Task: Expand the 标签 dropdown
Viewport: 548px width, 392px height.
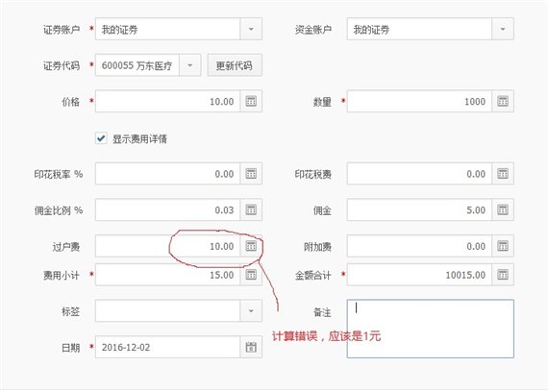Action: (x=251, y=311)
